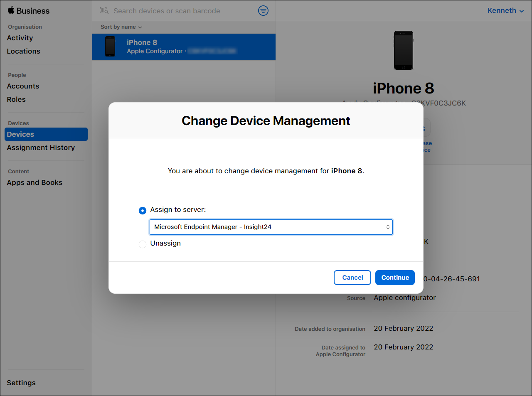Click the Date added to organisation label

[330, 329]
